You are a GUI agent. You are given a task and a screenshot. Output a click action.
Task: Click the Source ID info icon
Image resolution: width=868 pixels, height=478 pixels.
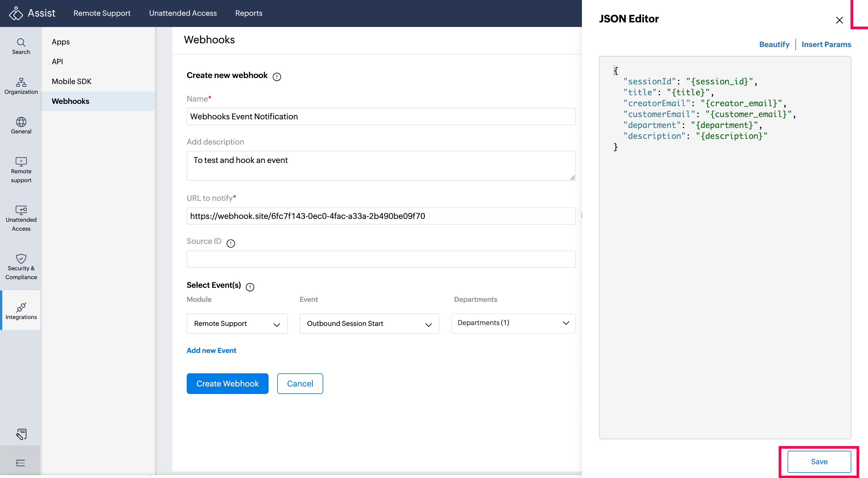pyautogui.click(x=230, y=243)
